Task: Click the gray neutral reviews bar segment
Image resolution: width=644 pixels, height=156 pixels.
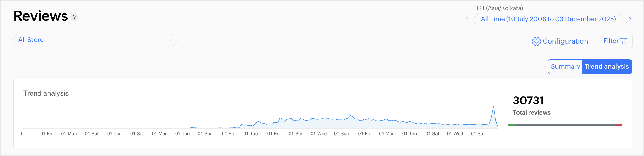Action: coord(566,125)
